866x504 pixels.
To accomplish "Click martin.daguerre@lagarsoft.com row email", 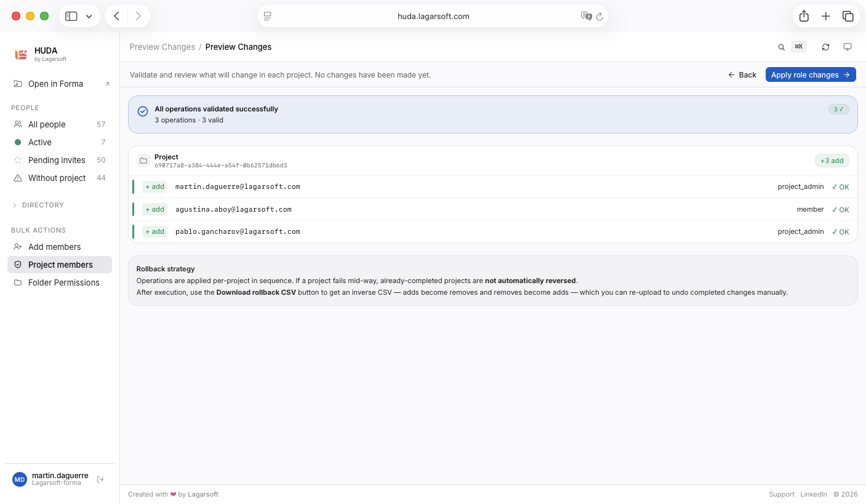I will [238, 186].
